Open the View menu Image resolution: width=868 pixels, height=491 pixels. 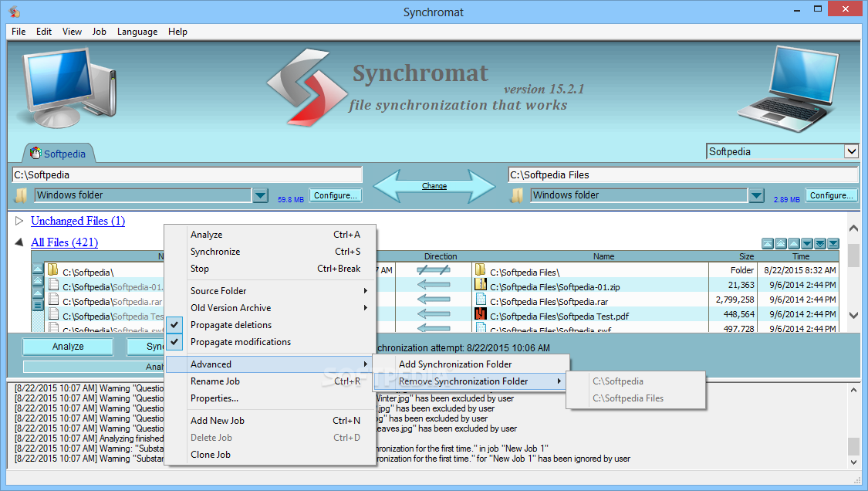(x=72, y=32)
